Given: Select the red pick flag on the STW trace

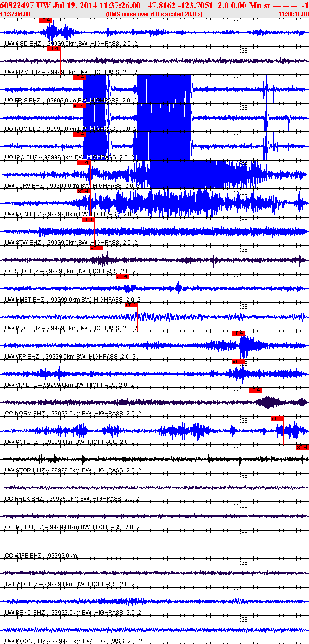Looking at the screenshot, I should [x=88, y=220].
